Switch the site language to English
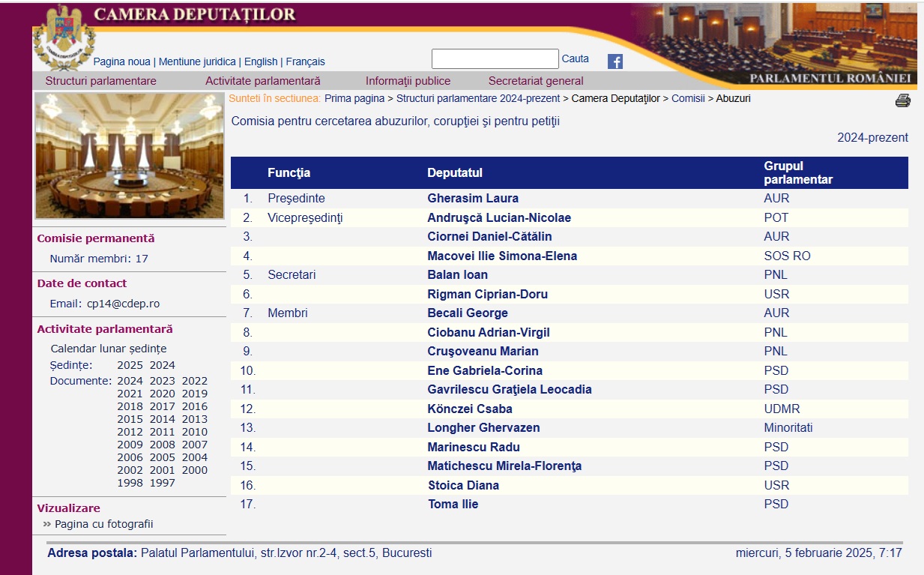This screenshot has height=575, width=924. click(261, 61)
